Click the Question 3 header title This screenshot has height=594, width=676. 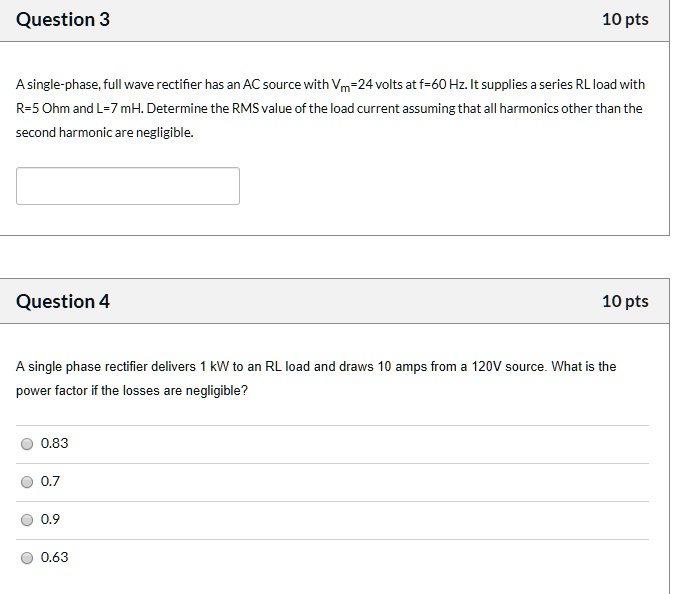tap(63, 20)
